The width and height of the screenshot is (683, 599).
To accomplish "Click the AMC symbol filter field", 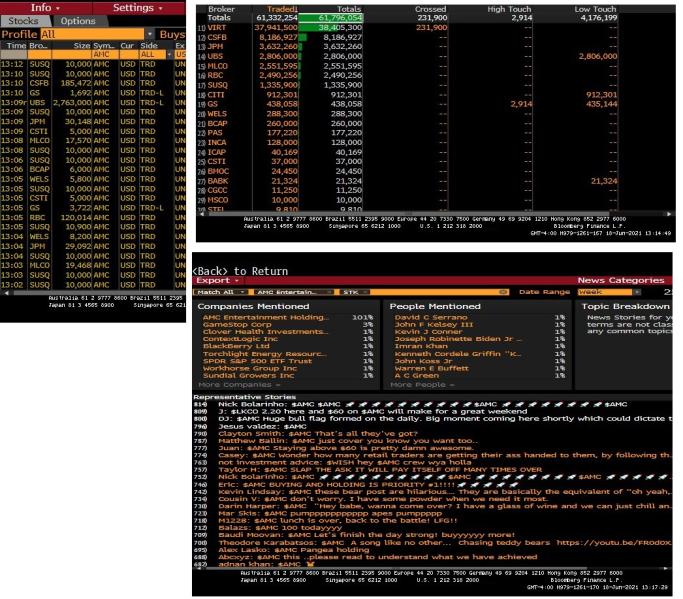I will coord(105,54).
